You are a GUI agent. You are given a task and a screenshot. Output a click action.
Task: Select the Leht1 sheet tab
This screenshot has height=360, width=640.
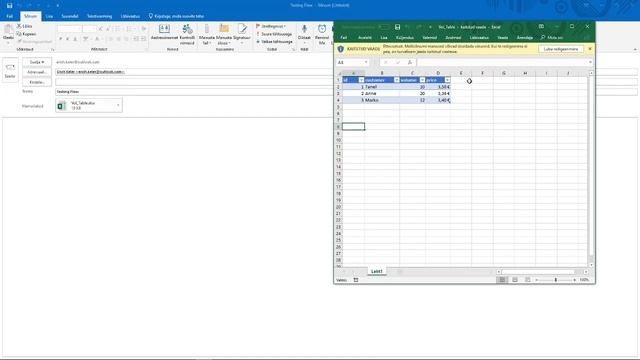pyautogui.click(x=376, y=271)
